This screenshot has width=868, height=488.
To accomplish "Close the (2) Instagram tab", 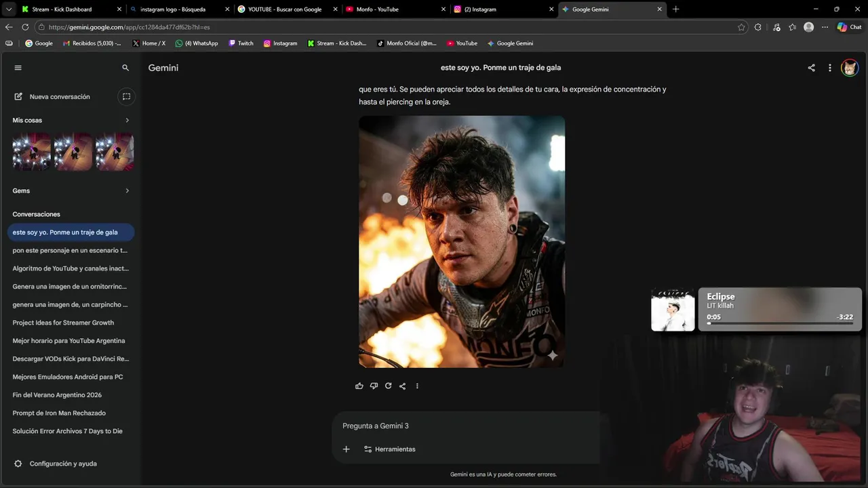I will point(551,9).
